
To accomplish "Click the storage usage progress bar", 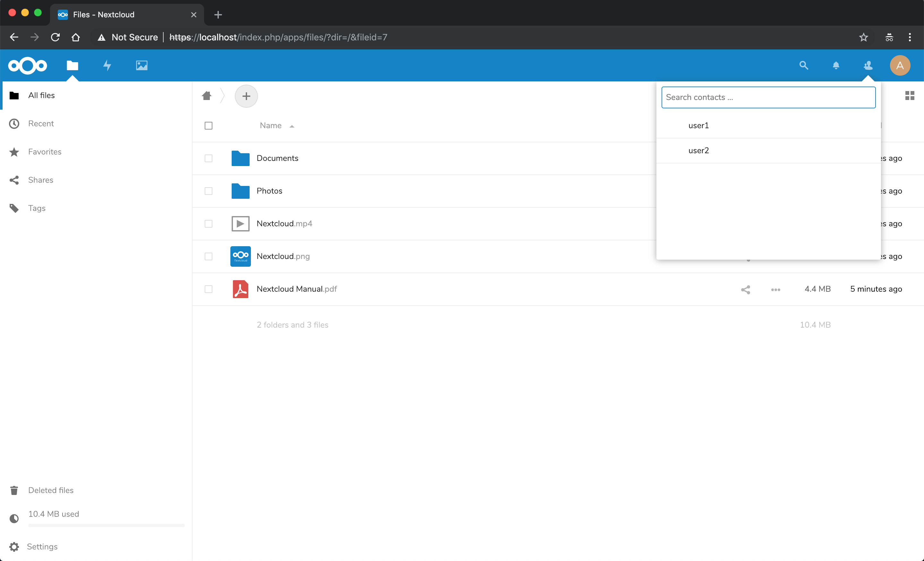I will pos(106,525).
